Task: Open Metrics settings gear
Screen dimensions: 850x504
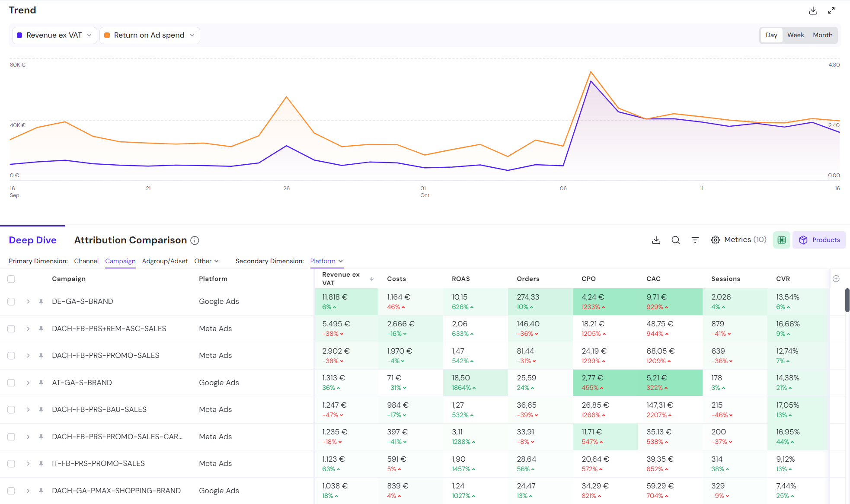Action: click(716, 239)
